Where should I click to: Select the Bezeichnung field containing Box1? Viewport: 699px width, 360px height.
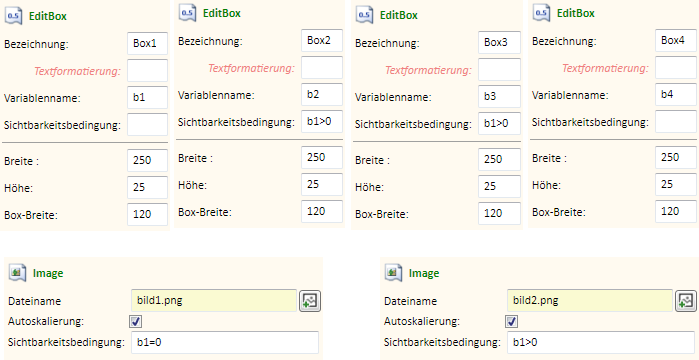click(x=147, y=44)
